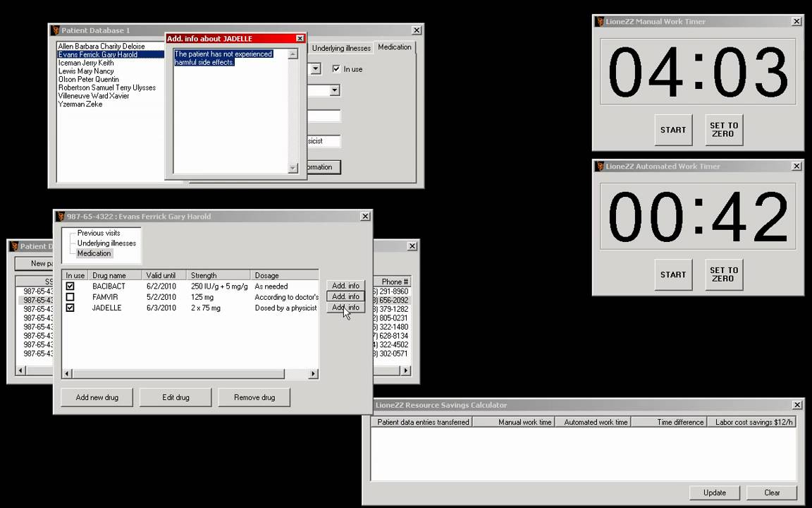Click phone number 656-2092 row
The image size is (812, 508).
[392, 300]
